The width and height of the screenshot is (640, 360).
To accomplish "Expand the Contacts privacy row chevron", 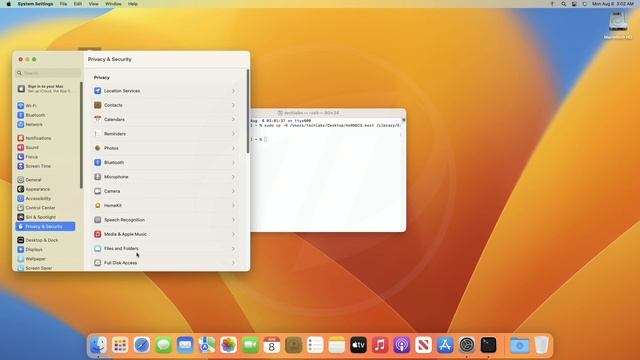I will pyautogui.click(x=233, y=105).
